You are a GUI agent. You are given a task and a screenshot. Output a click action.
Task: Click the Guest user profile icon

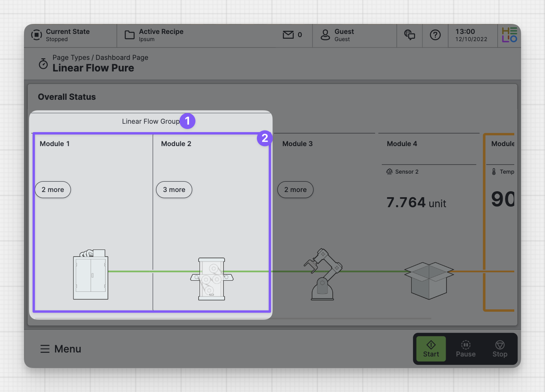[326, 35]
